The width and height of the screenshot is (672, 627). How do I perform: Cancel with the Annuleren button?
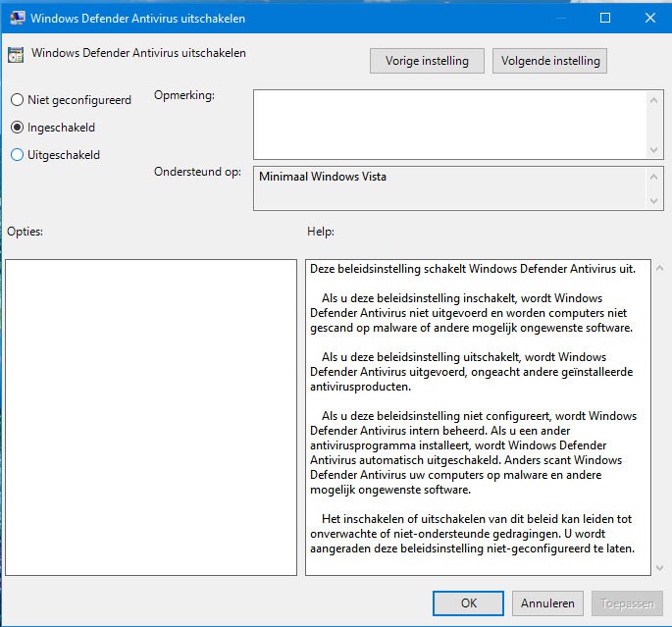coord(547,603)
